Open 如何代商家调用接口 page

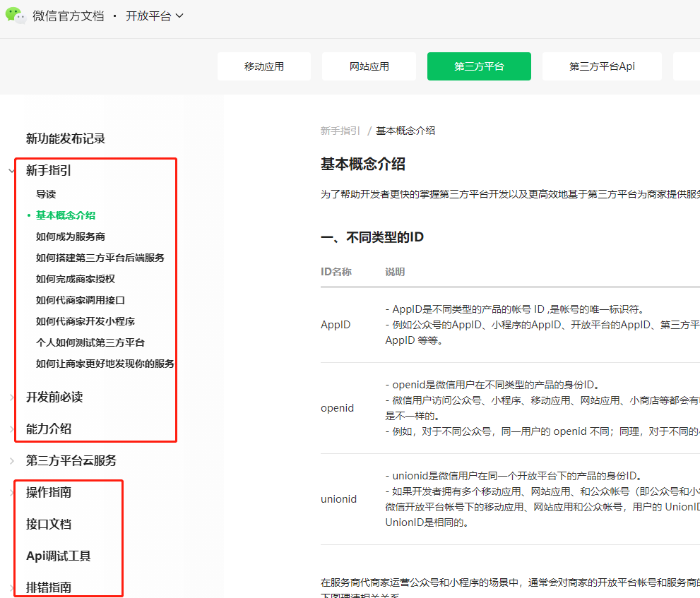pyautogui.click(x=81, y=300)
